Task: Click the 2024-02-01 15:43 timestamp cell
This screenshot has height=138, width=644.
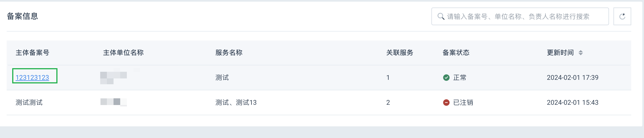Action: [x=573, y=103]
